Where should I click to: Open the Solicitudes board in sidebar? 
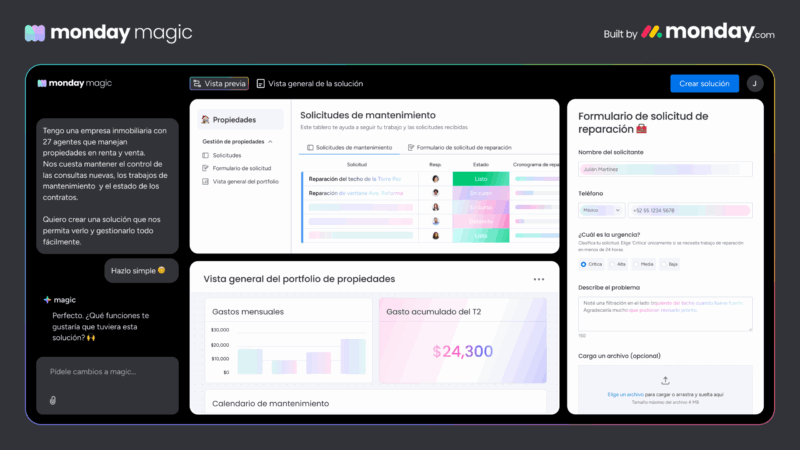[227, 155]
